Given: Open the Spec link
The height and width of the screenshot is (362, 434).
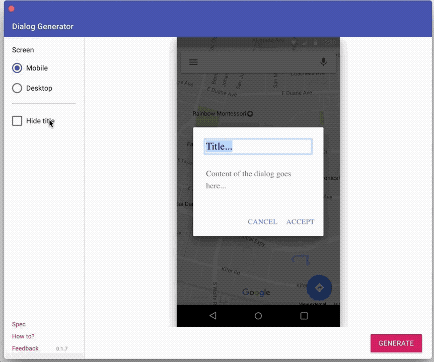Looking at the screenshot, I should pos(19,324).
